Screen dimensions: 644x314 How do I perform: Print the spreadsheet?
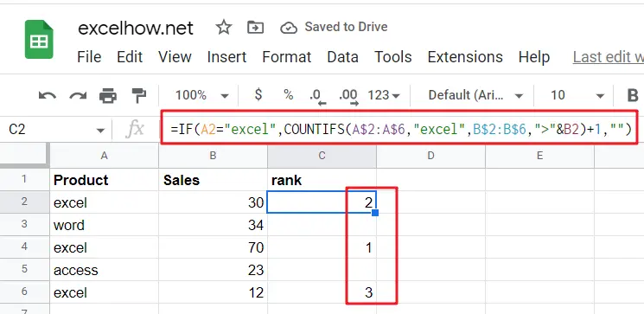pos(108,96)
